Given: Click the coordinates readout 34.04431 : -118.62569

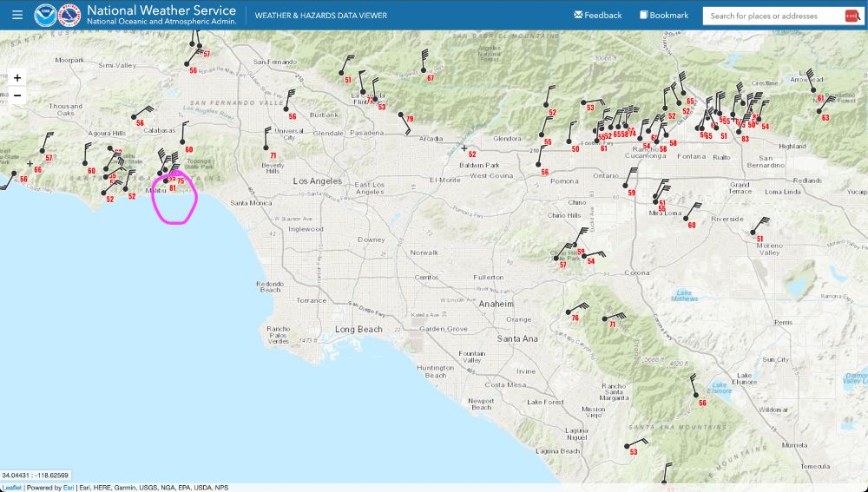Looking at the screenshot, I should coord(35,476).
